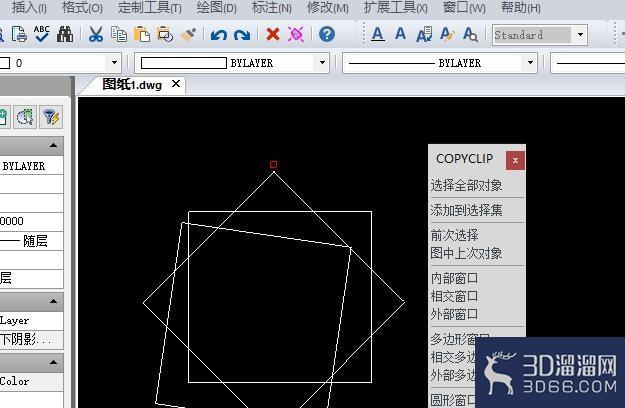Open the layer 0 dropdown list
This screenshot has height=408, width=625.
pyautogui.click(x=114, y=63)
